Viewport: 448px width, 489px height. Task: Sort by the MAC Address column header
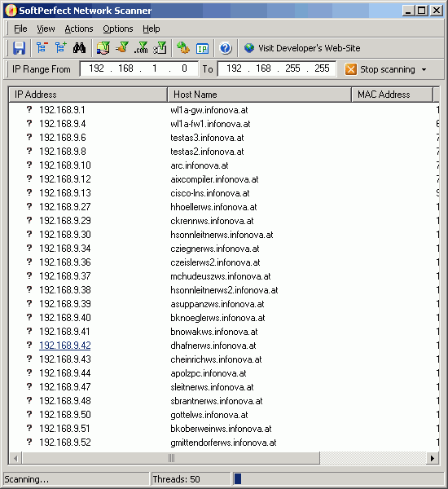[392, 95]
